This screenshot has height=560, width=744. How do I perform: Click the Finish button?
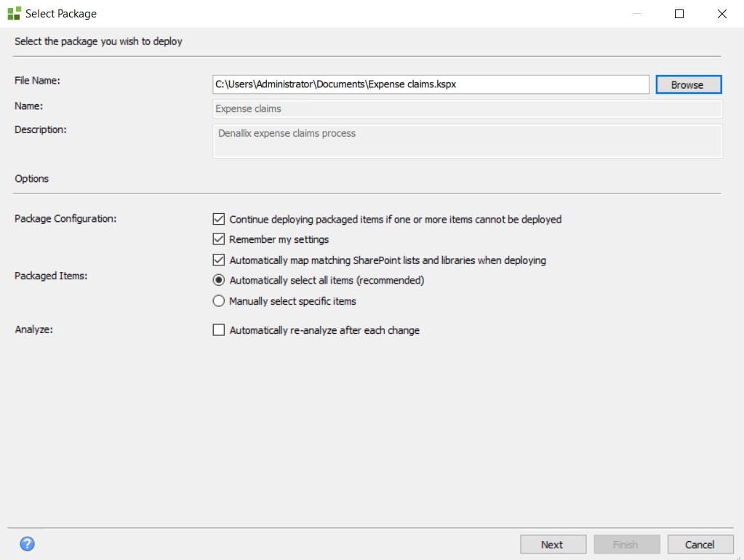[626, 544]
